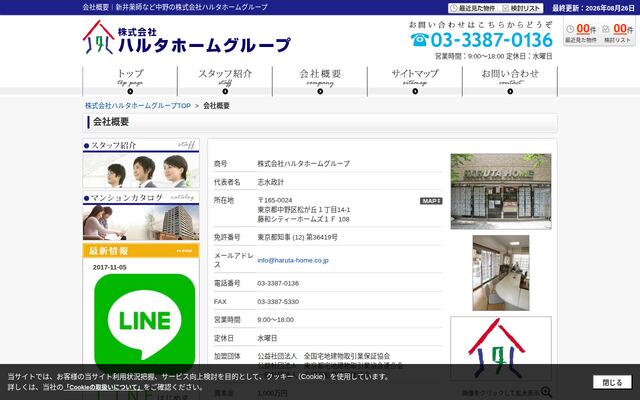Open the 会社概要 navigation tab
This screenshot has height=400, width=640.
click(x=320, y=80)
